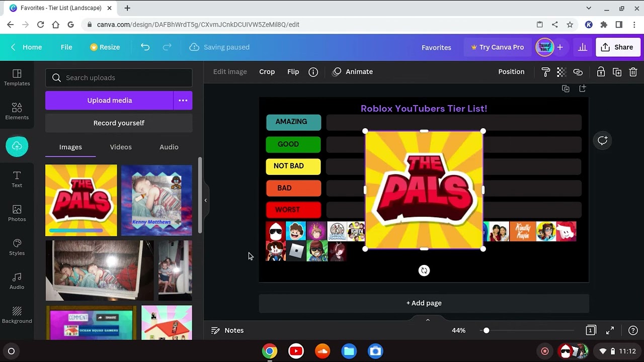This screenshot has height=362, width=644.
Task: Select the Uploads cloud icon
Action: tap(17, 146)
